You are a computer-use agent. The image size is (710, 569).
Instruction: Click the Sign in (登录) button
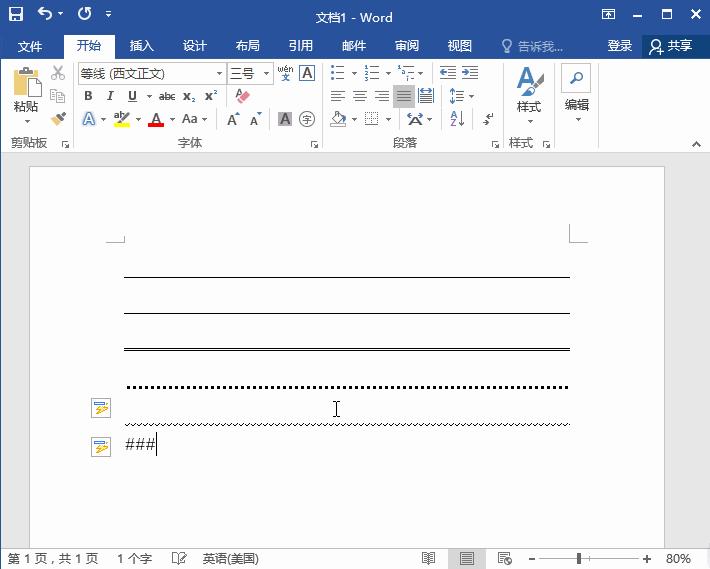(x=619, y=46)
